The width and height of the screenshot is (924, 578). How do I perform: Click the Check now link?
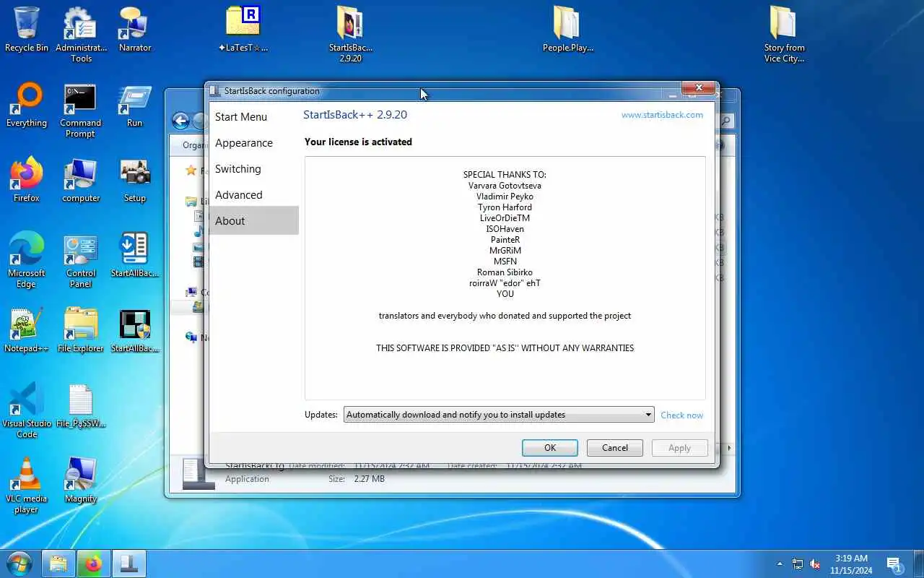coord(681,415)
